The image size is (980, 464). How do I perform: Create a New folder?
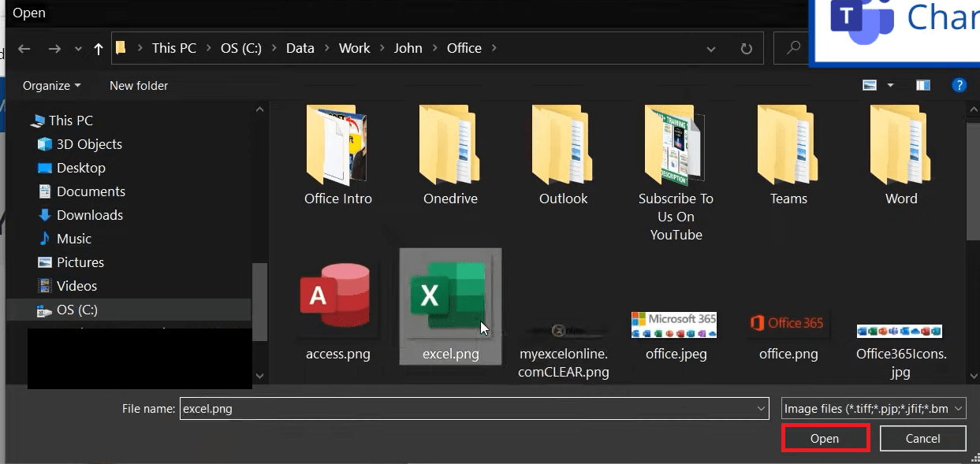tap(139, 85)
